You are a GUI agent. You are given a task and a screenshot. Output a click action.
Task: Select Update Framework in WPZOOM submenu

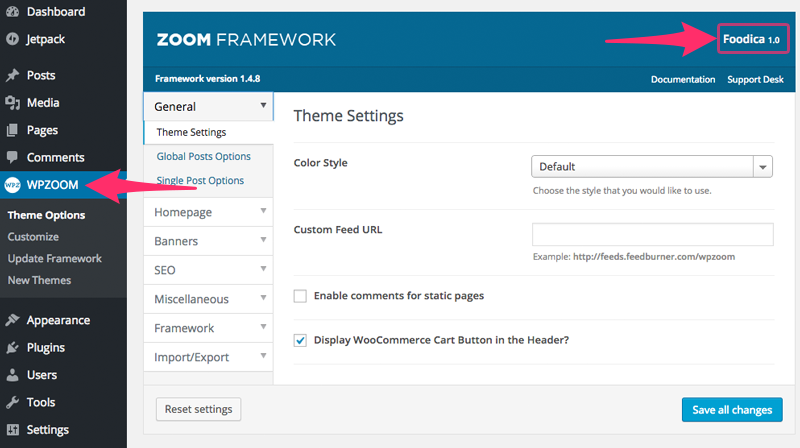coord(55,259)
